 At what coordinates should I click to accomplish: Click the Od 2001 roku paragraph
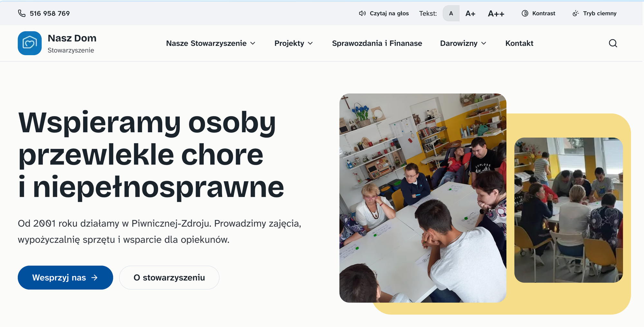point(159,232)
